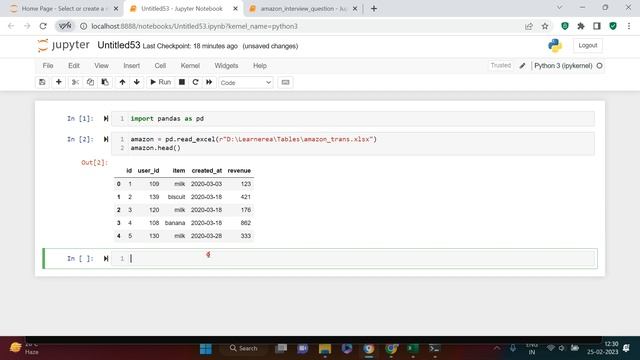Insert cell below with plus icon
This screenshot has width=640, height=360.
pyautogui.click(x=58, y=82)
